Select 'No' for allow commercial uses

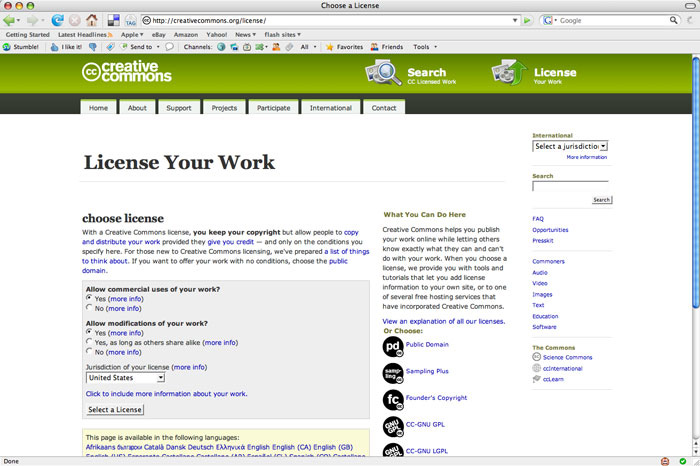click(x=89, y=308)
